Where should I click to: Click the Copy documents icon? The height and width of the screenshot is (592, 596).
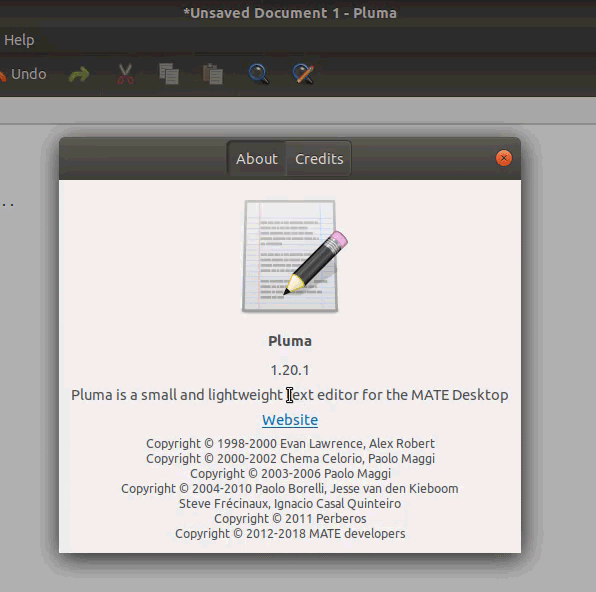pyautogui.click(x=169, y=74)
